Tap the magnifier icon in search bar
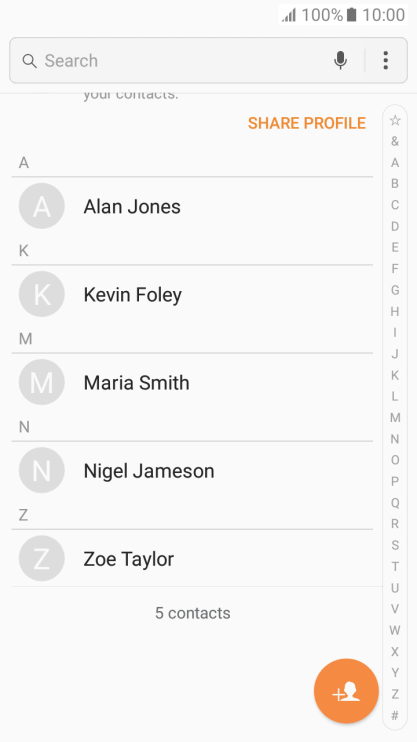417x742 pixels. coord(29,61)
